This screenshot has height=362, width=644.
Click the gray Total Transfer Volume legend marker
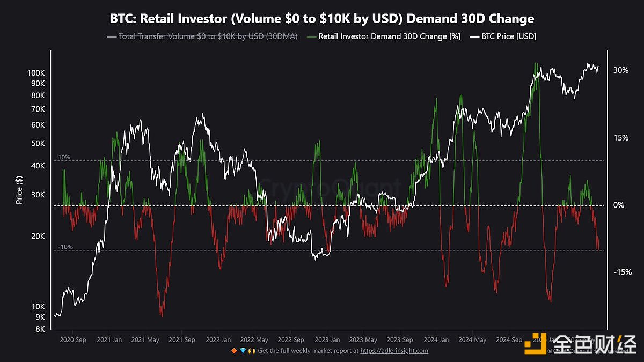click(x=111, y=36)
